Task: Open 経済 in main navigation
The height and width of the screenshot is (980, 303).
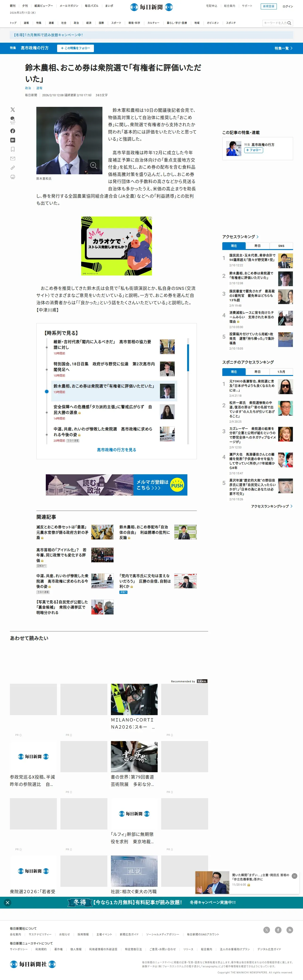Action: [89, 23]
